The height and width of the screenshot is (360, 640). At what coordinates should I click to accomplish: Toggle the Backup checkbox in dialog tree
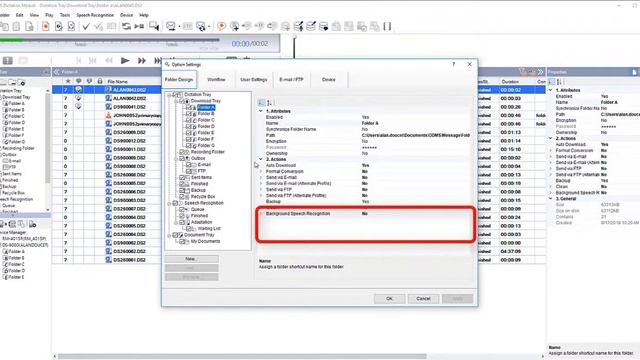182,190
